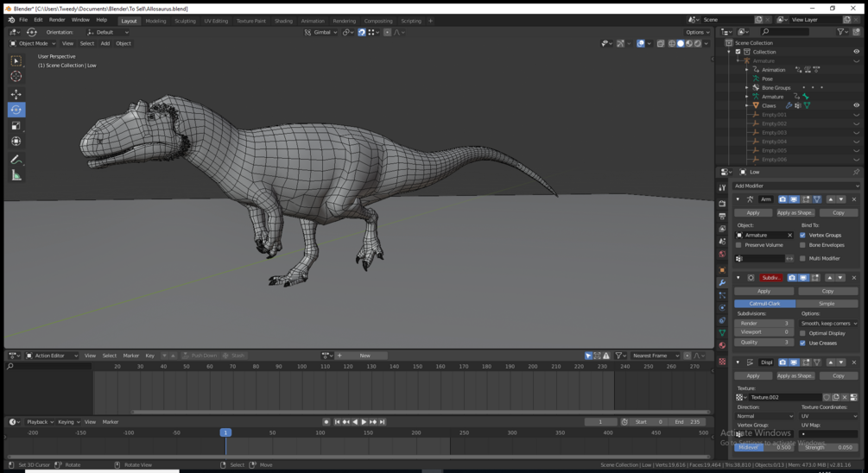This screenshot has width=868, height=473.
Task: Click New action button in Action Editor
Action: coord(364,356)
